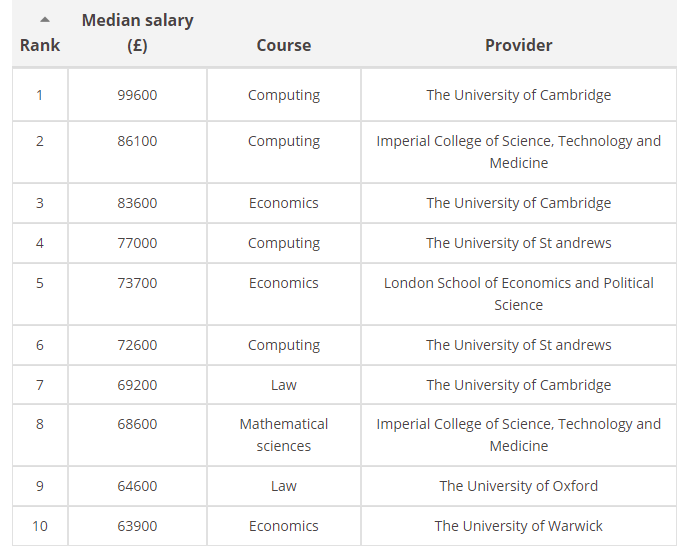The height and width of the screenshot is (557, 682).
Task: Click the sort arrow above Rank
Action: tap(45, 20)
